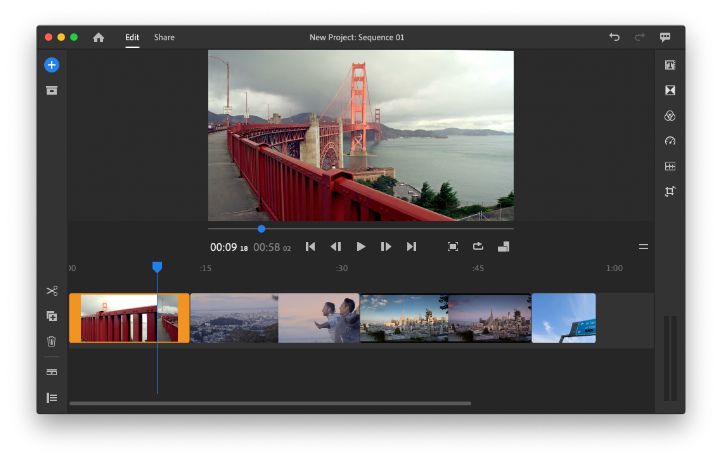720x461 pixels.
Task: Switch to the Edit tab
Action: 132,37
